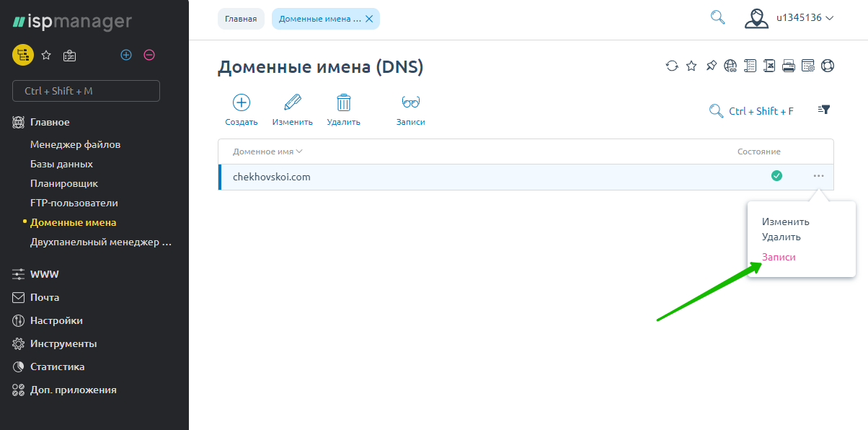Open the menu tree view icon
The width and height of the screenshot is (868, 430).
[x=23, y=55]
